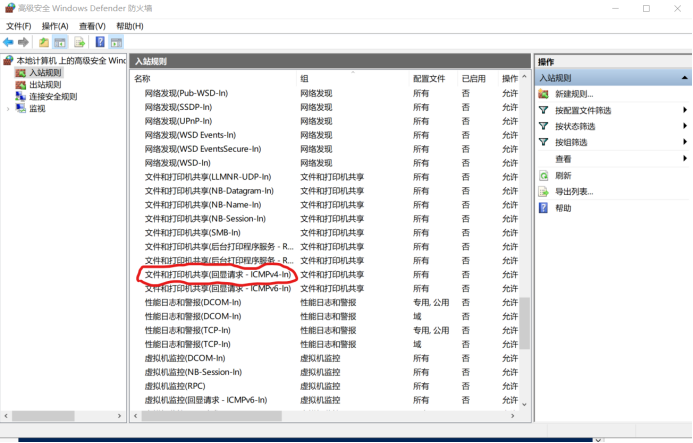Select the 文件和打印机共享(NB-Name-In) rule
This screenshot has width=693, height=443.
click(x=203, y=205)
